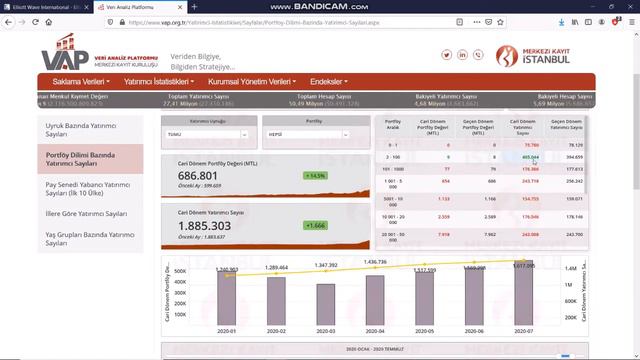The image size is (640, 360).
Task: Click the padlock site security icon
Action: (122, 22)
